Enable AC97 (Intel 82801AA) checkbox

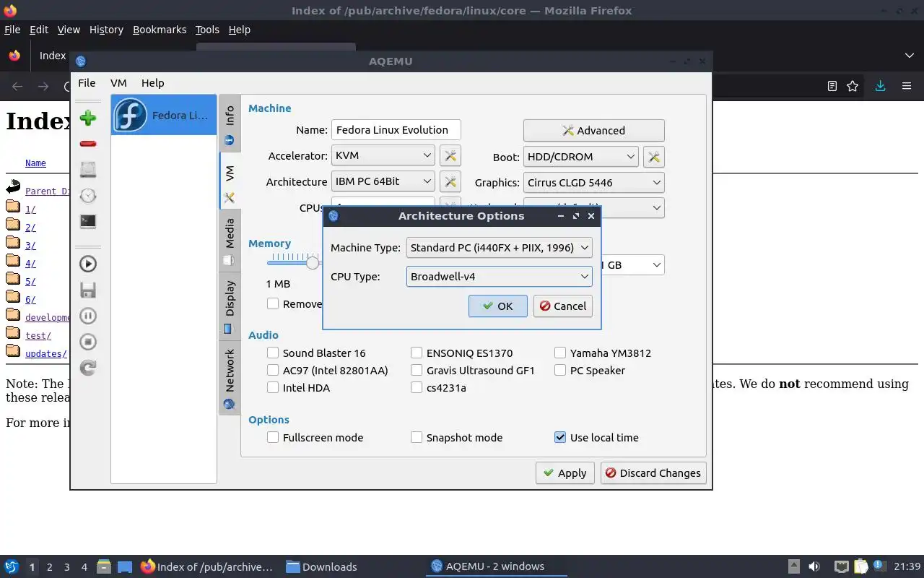(273, 370)
